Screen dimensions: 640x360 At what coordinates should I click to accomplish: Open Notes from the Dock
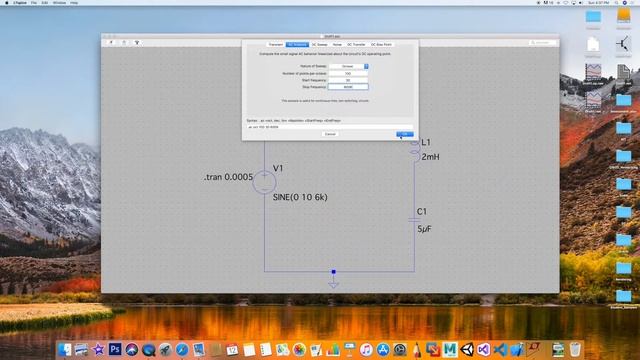(249, 350)
